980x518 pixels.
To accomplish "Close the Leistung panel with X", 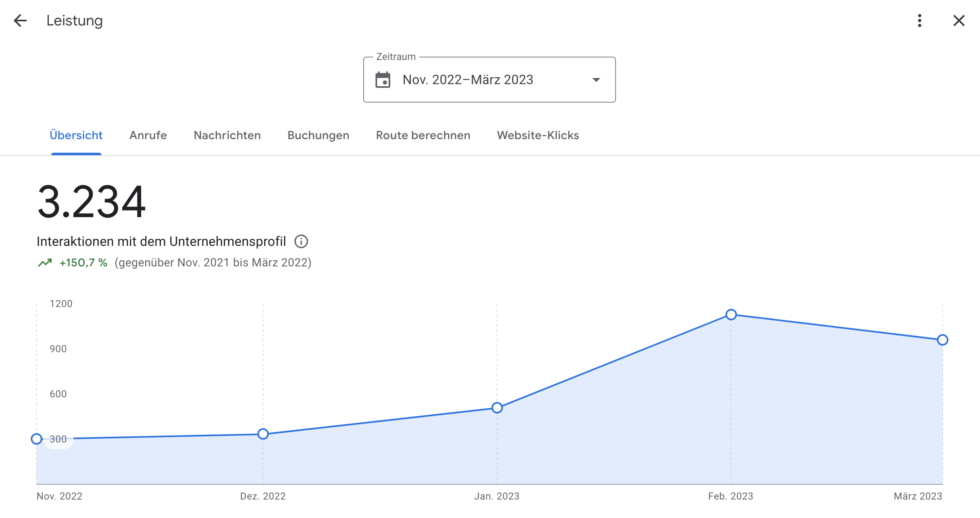I will click(959, 21).
